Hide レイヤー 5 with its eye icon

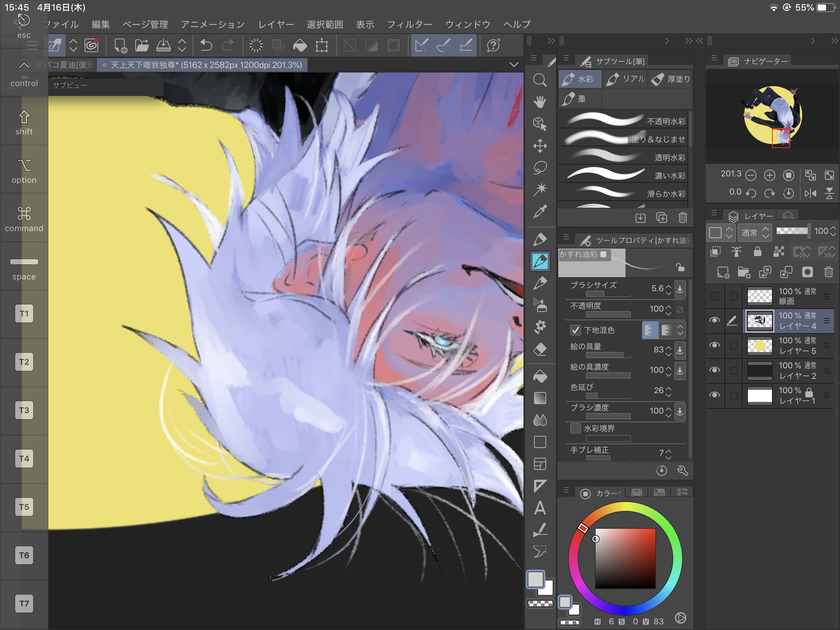click(x=714, y=345)
